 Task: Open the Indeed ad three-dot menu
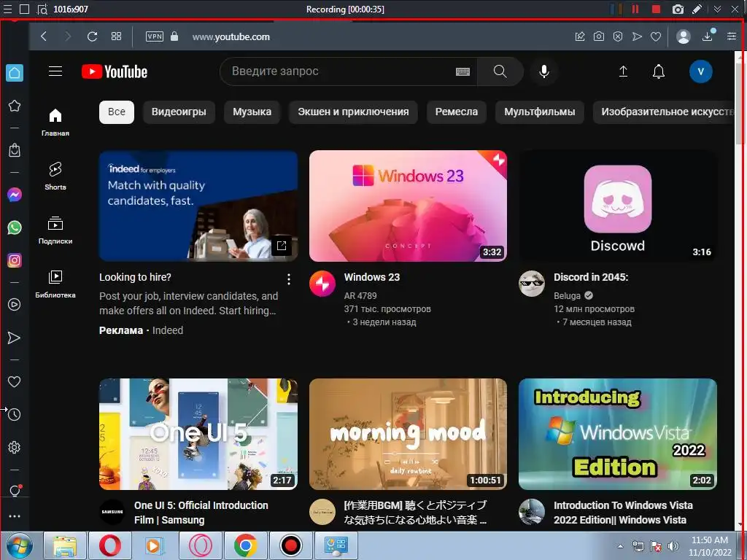[x=289, y=279]
